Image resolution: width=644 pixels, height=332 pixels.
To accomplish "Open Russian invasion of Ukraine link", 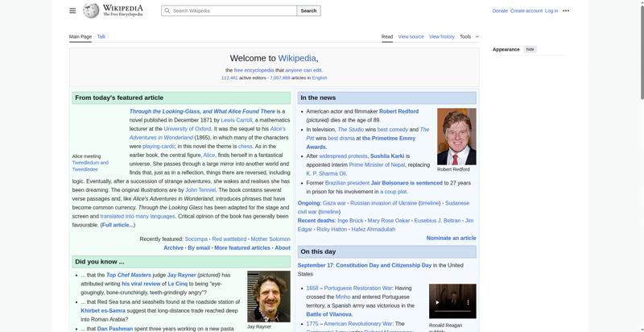I will pyautogui.click(x=384, y=203).
